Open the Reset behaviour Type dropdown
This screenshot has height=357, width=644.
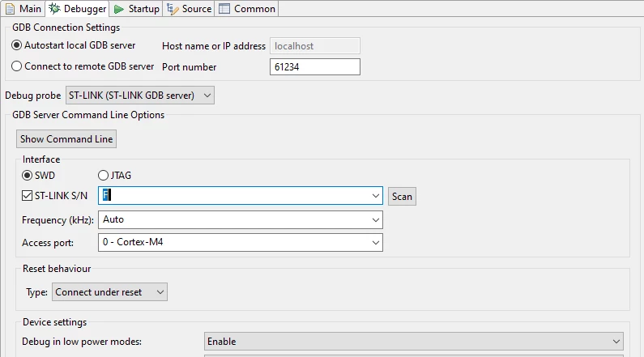[109, 292]
